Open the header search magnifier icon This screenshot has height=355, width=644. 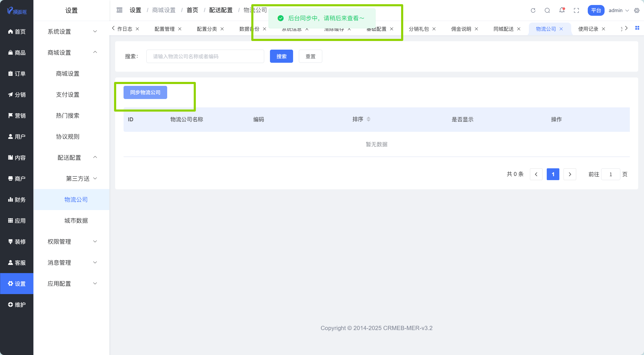547,11
